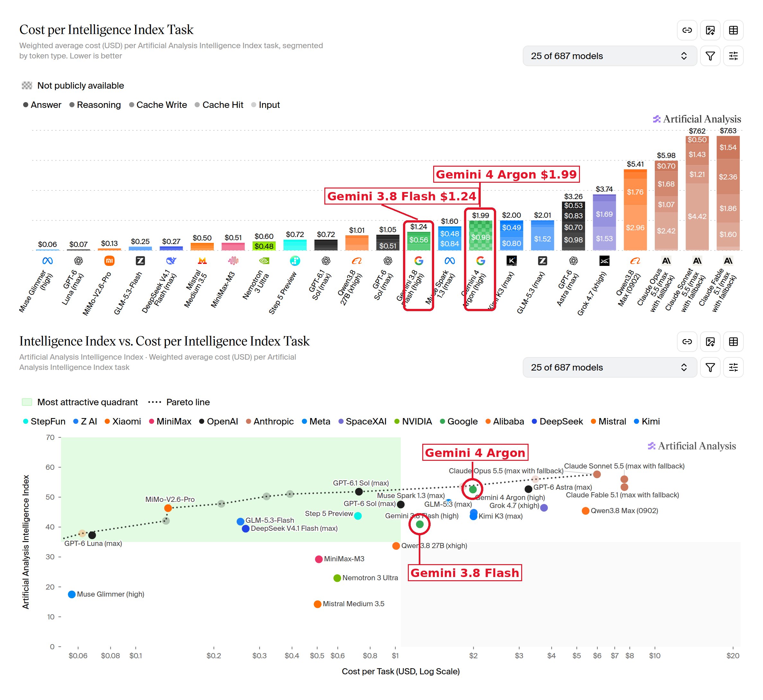Click the Qwen3.8 Max (0902) bar at $5.41
Viewport: 763px width, 700px height.
635,210
